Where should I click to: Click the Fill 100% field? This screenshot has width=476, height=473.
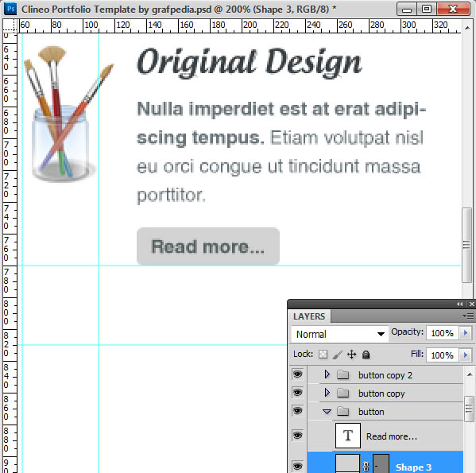point(443,355)
